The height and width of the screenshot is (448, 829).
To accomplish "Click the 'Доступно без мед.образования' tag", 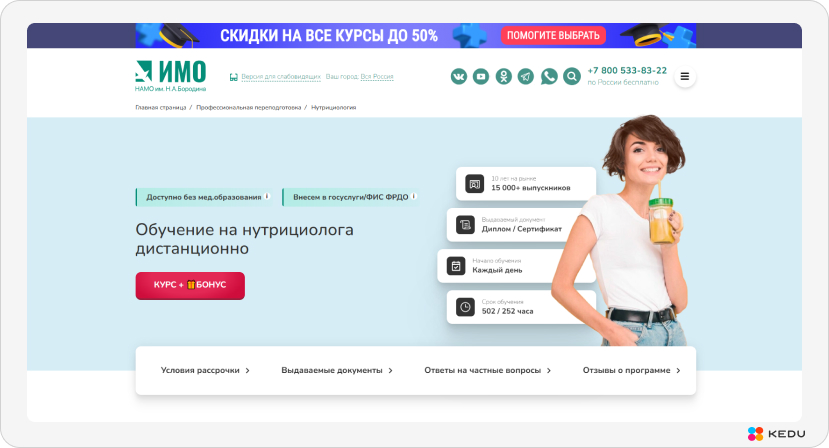I will click(x=204, y=197).
